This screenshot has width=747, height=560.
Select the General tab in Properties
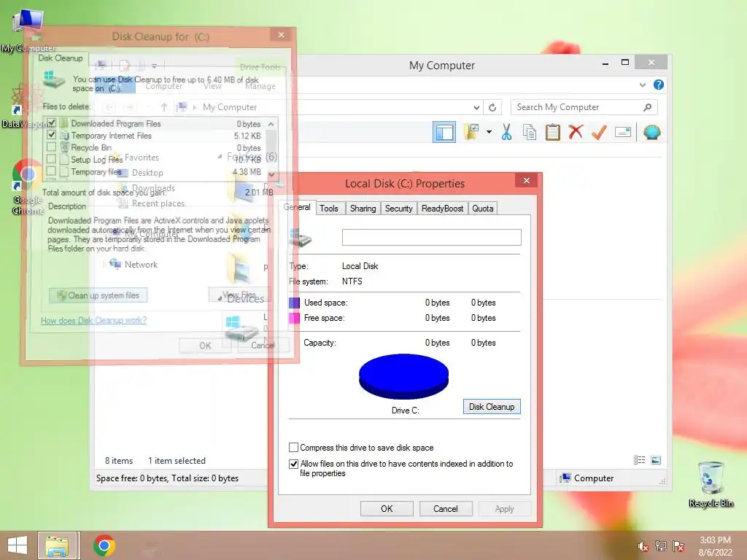(297, 207)
